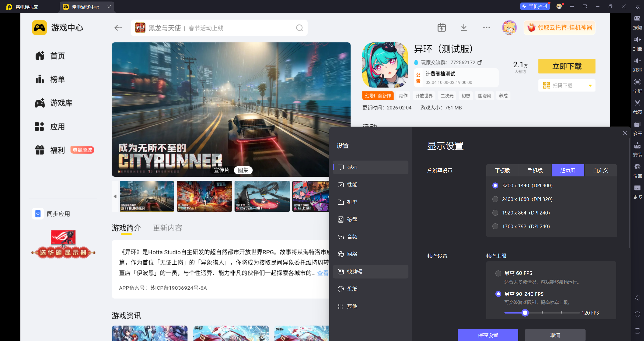The width and height of the screenshot is (644, 341).
Task: Open the keyboard mapping (按键) icon
Action: 637,18
